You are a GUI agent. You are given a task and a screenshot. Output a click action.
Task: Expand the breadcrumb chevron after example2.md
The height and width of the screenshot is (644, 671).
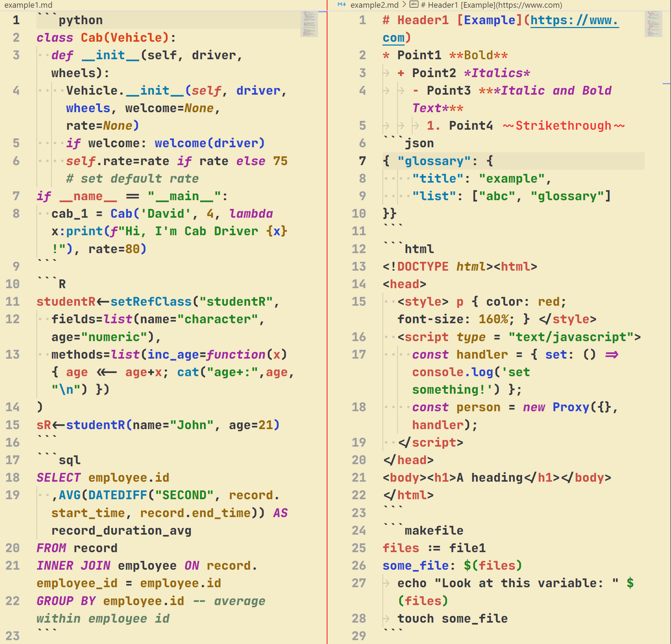coord(404,5)
